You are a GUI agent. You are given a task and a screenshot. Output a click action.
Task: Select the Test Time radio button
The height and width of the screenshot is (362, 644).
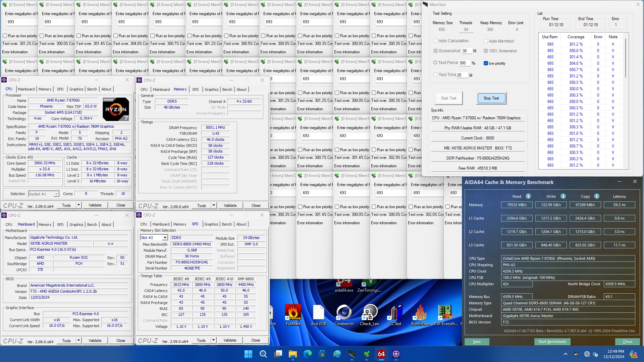(x=435, y=75)
